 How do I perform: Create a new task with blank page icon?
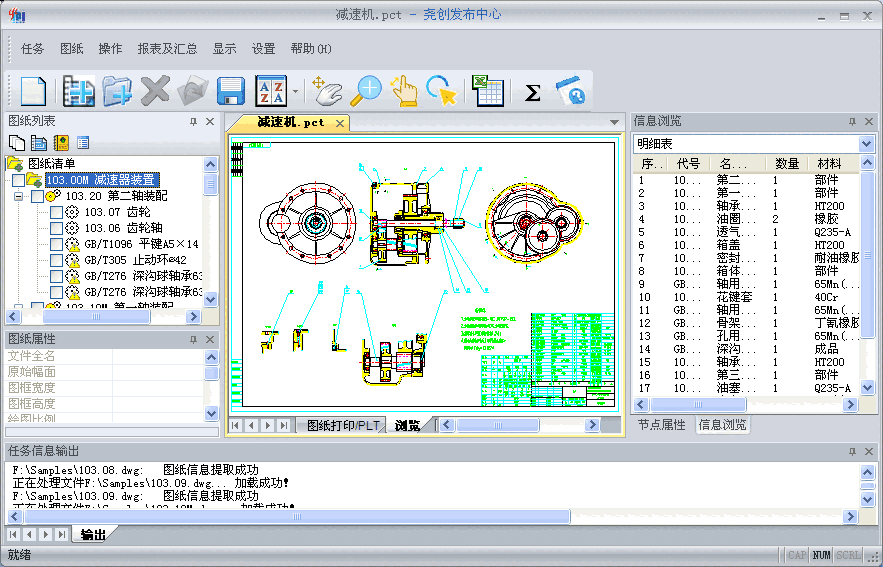[33, 91]
